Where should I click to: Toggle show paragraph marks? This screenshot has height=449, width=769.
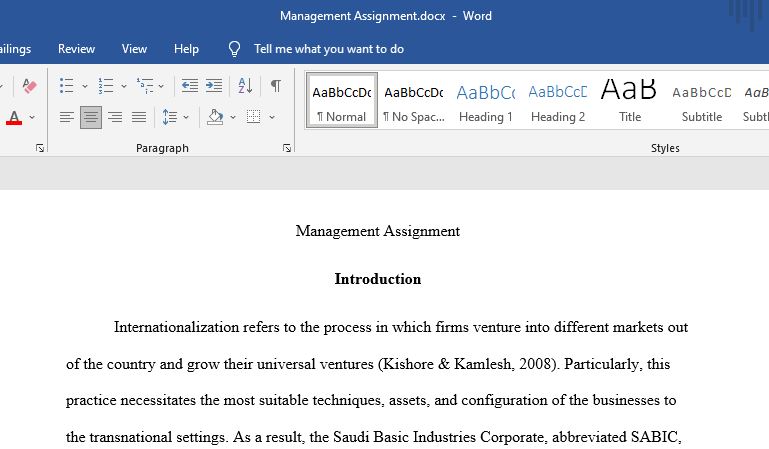276,86
